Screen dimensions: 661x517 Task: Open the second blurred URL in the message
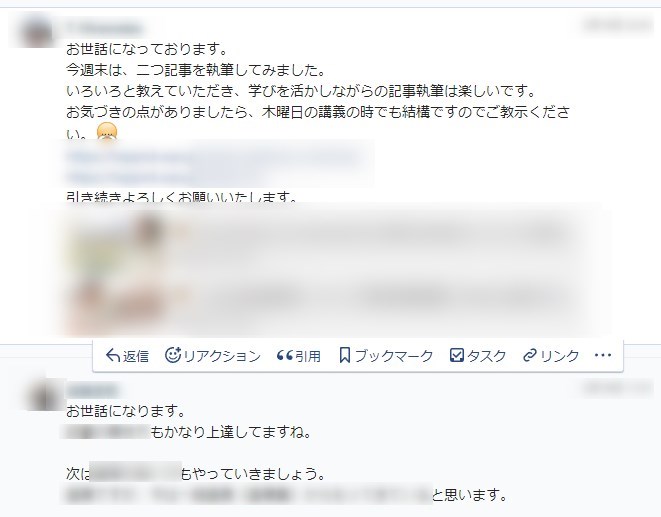[164, 177]
